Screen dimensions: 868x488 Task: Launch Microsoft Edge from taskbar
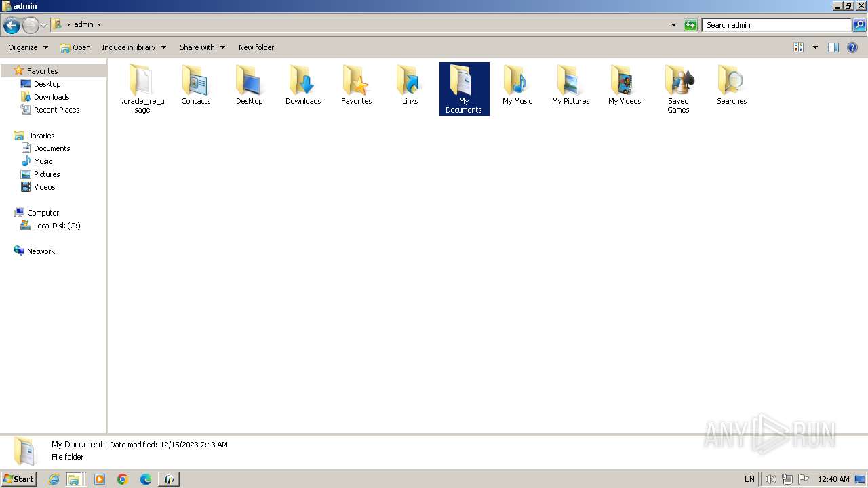tap(146, 479)
